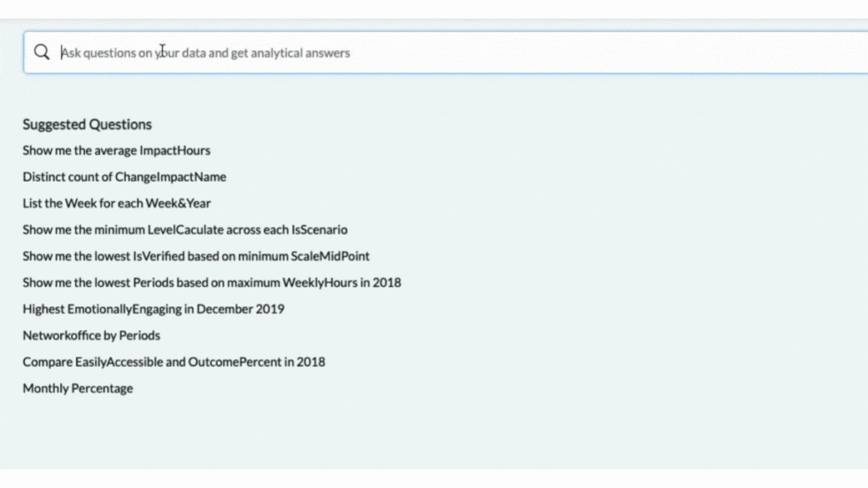Open 'Highest EmotionallyEngaging in December 2019'

point(153,309)
